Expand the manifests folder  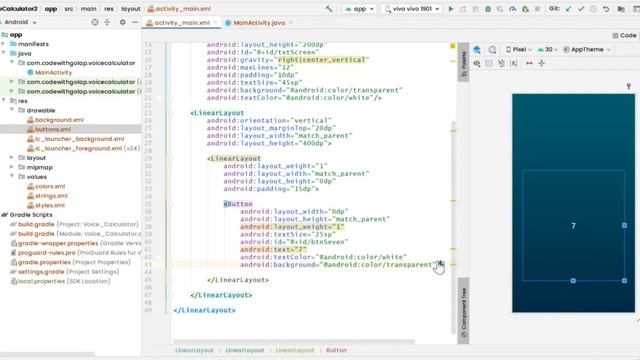coord(4,44)
